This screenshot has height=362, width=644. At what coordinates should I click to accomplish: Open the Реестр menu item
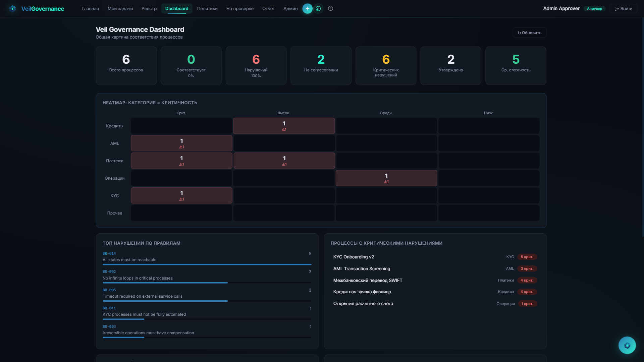coord(149,9)
